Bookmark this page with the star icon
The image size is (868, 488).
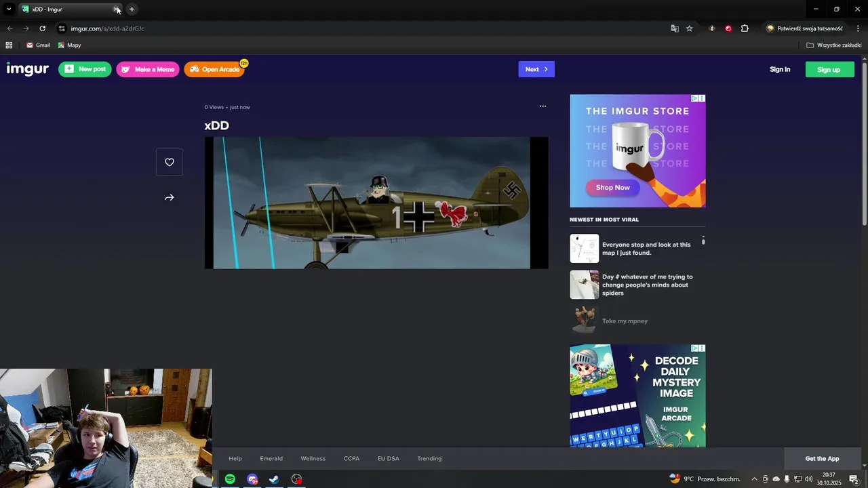point(690,28)
